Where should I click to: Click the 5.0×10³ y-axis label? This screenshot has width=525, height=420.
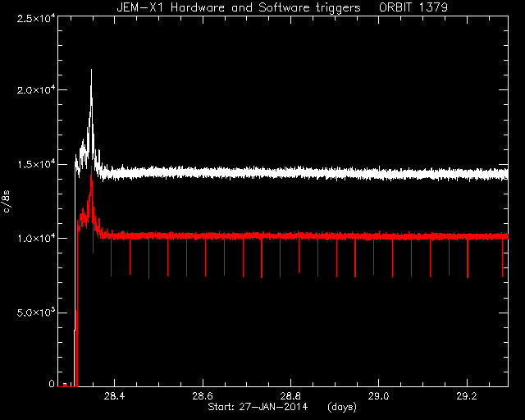point(36,313)
